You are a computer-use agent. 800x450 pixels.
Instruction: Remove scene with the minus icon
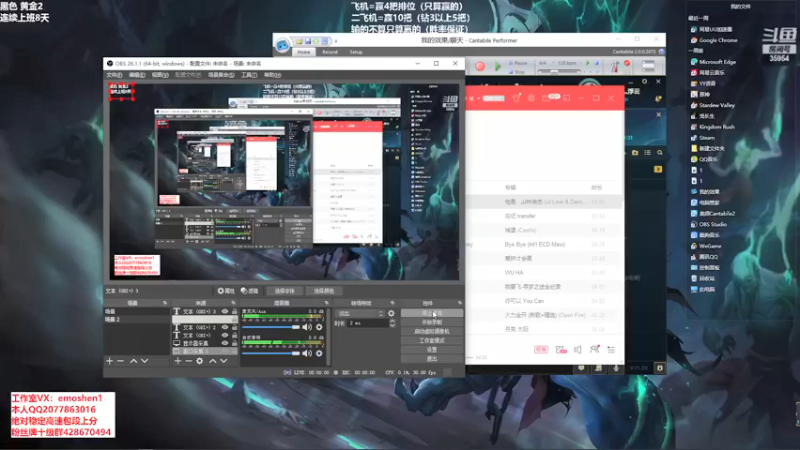(120, 361)
